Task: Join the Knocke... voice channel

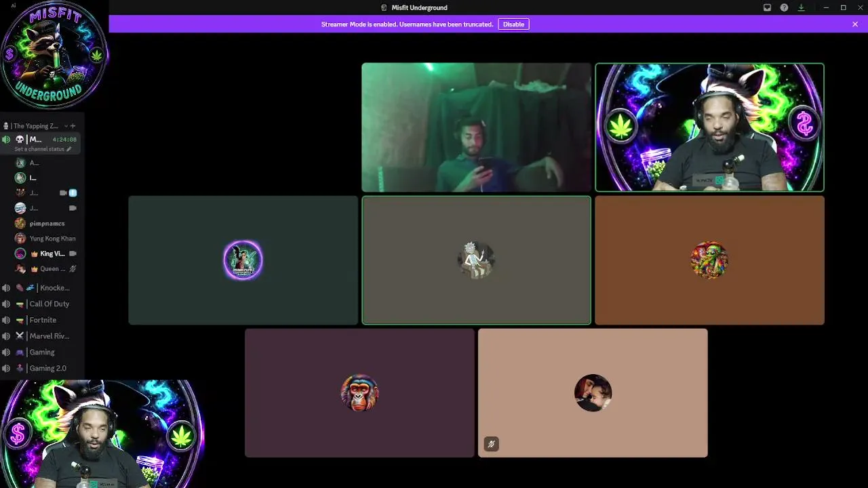Action: pyautogui.click(x=41, y=288)
